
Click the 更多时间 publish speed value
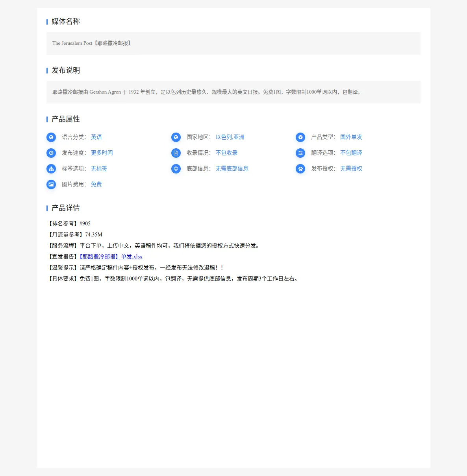pos(102,153)
